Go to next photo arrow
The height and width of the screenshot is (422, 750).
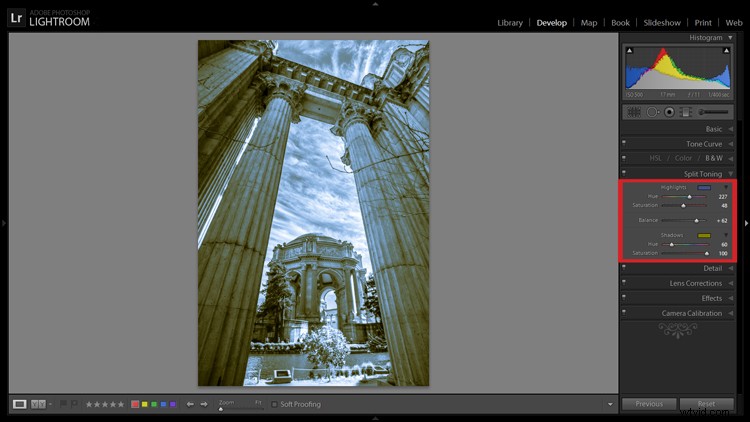tap(204, 404)
